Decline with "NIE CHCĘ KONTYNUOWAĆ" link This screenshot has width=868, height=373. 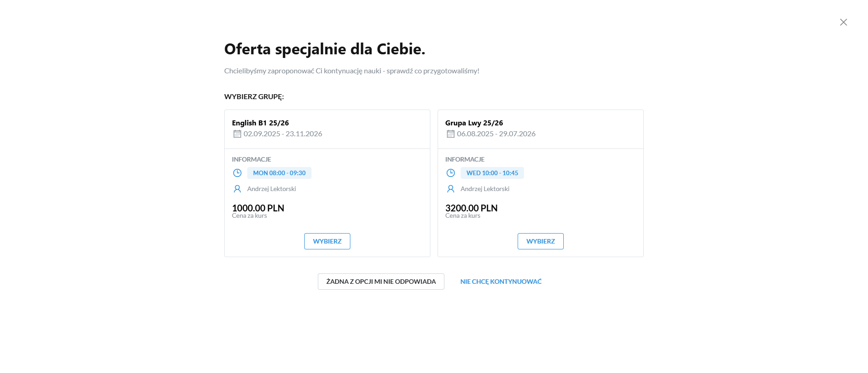coord(501,282)
